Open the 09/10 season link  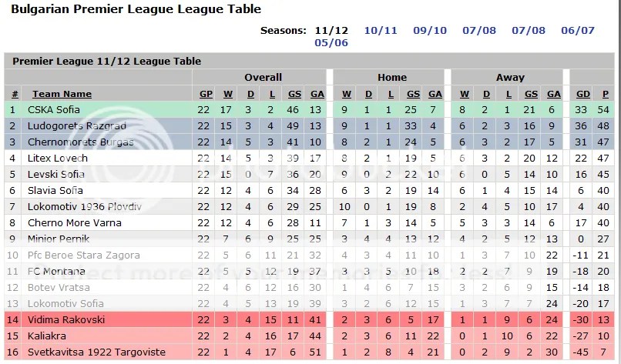click(430, 31)
